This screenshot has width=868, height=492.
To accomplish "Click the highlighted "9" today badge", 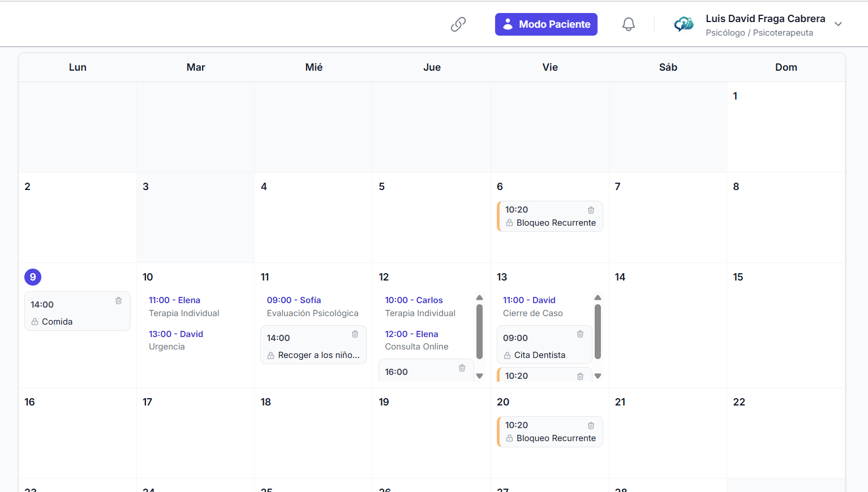I will [32, 277].
